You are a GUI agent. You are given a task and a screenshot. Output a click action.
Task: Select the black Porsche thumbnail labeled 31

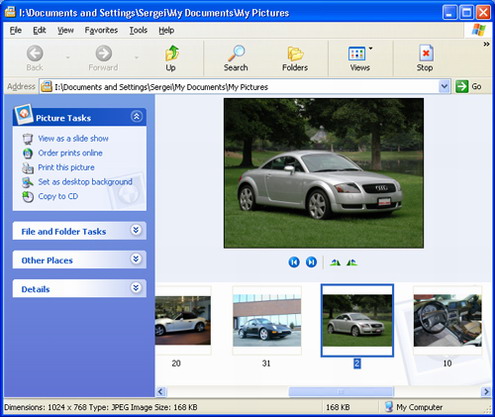[x=267, y=321]
